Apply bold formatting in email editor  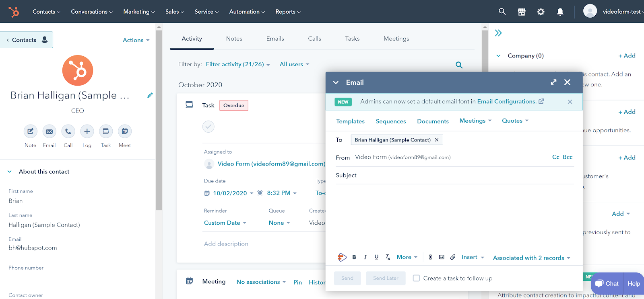pos(354,257)
